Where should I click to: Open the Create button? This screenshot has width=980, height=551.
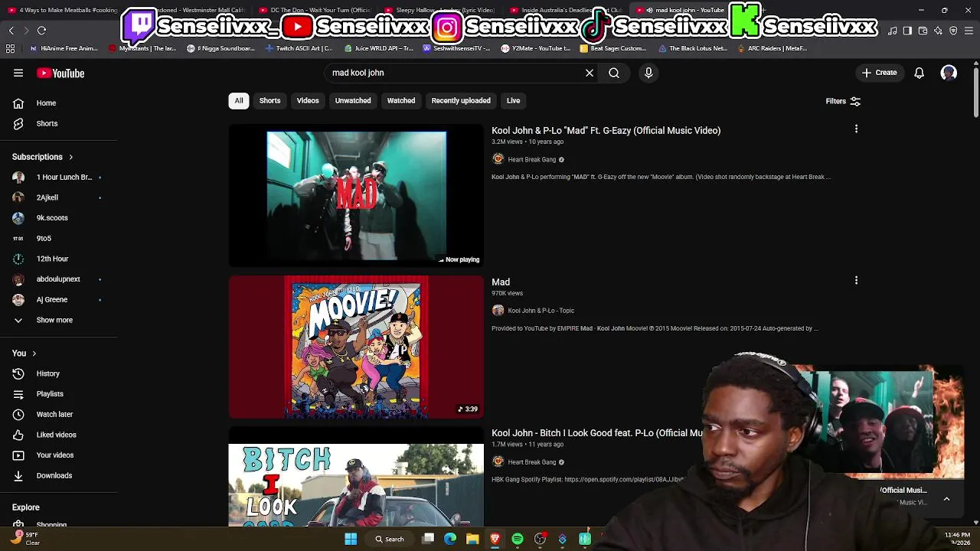click(879, 73)
